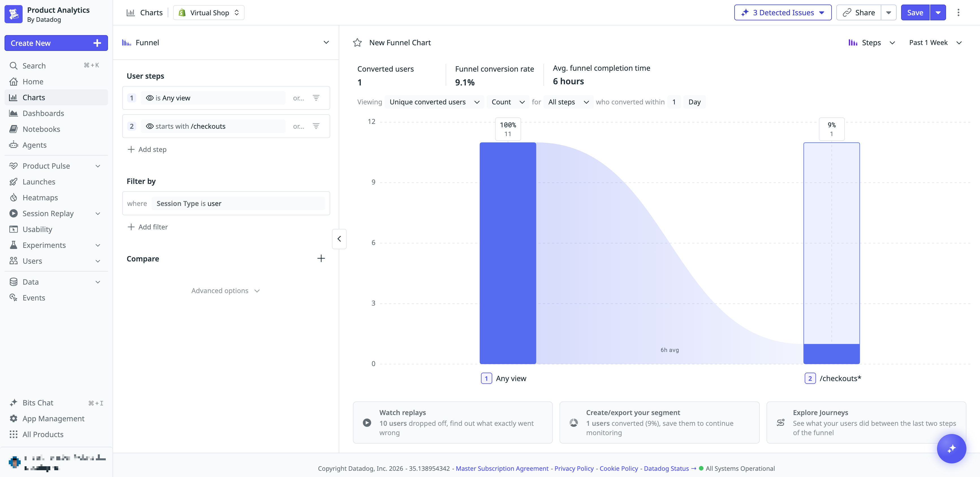
Task: Open the Share options arrow
Action: 889,12
